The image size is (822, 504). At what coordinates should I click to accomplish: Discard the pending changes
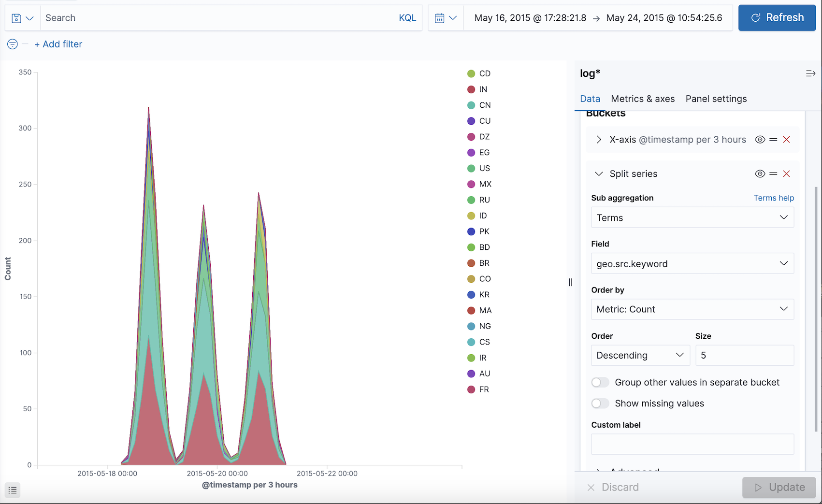pos(613,488)
